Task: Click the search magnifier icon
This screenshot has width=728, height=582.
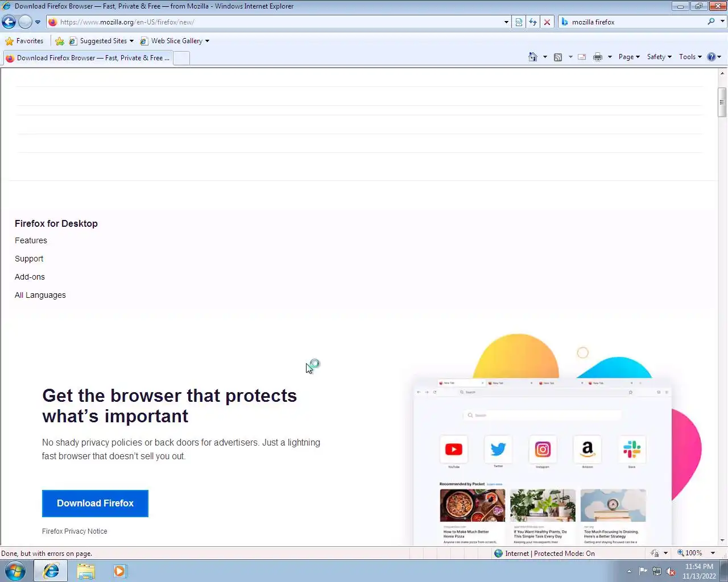Action: click(711, 22)
